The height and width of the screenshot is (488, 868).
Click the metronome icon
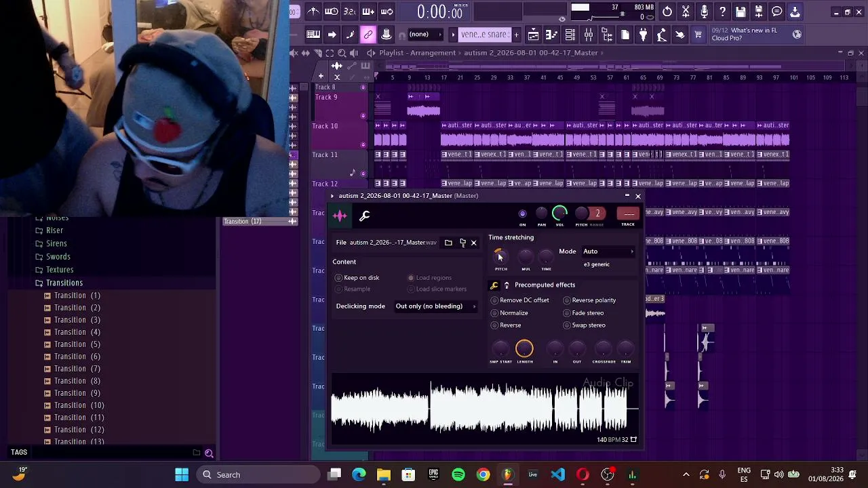point(313,12)
